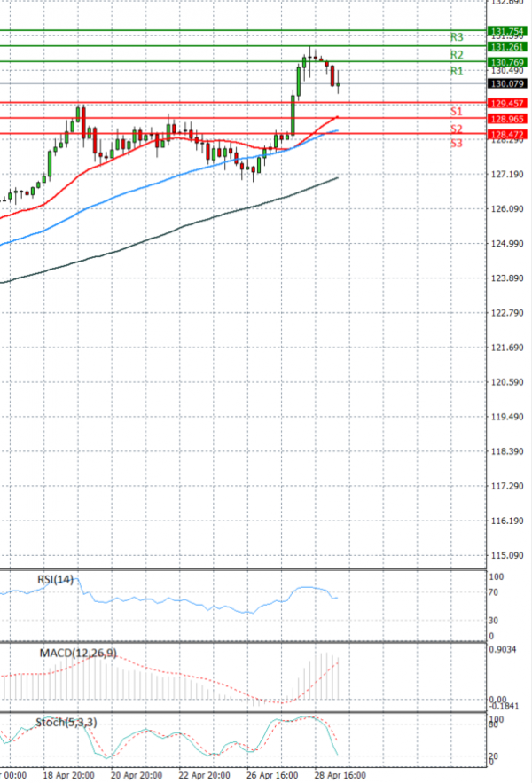The image size is (532, 783).
Task: Click the 22 Apr 20:00 time label
Action: coord(204,775)
